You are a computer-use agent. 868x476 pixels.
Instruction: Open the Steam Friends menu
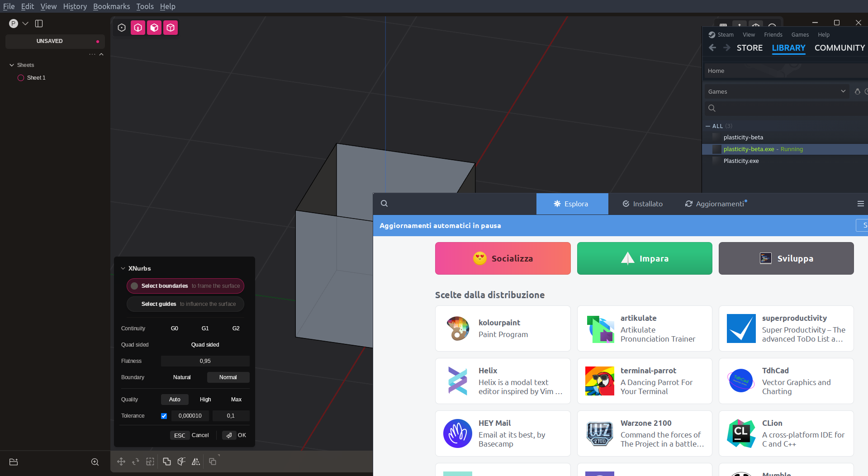click(773, 35)
